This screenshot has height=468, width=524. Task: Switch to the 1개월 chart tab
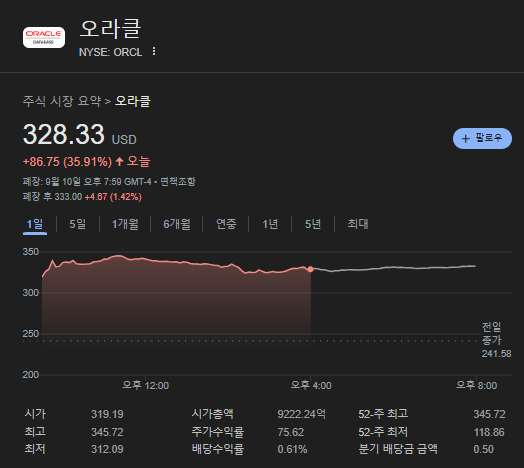[x=125, y=224]
